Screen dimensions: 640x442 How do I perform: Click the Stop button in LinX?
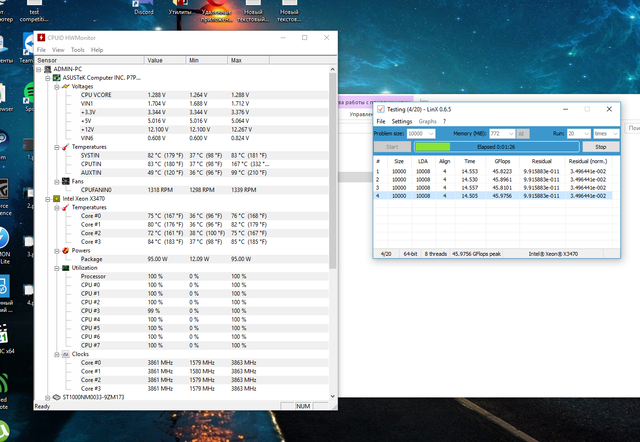tap(600, 147)
